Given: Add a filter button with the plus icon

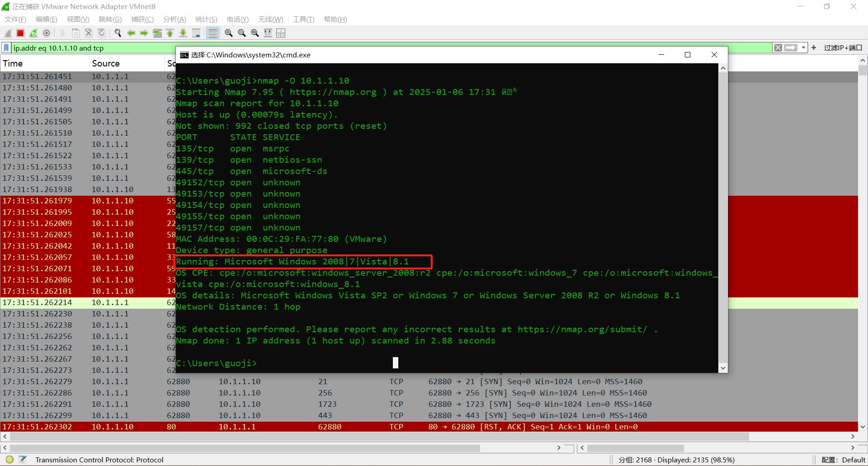Looking at the screenshot, I should (x=814, y=48).
